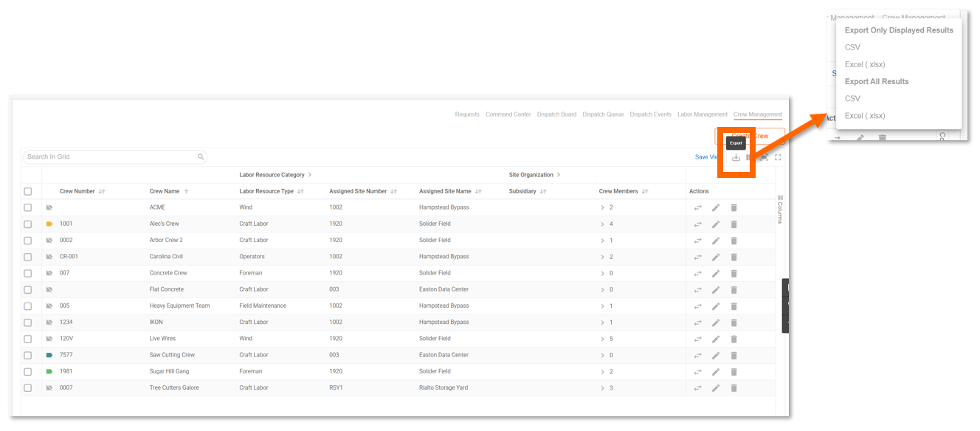The height and width of the screenshot is (431, 980).
Task: Click transfer arrows icon for Arbor Crew 2
Action: [x=697, y=241]
